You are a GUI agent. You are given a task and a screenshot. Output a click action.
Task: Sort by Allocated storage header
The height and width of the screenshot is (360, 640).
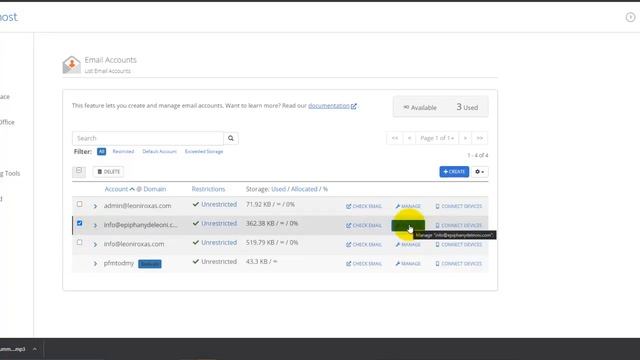click(304, 189)
